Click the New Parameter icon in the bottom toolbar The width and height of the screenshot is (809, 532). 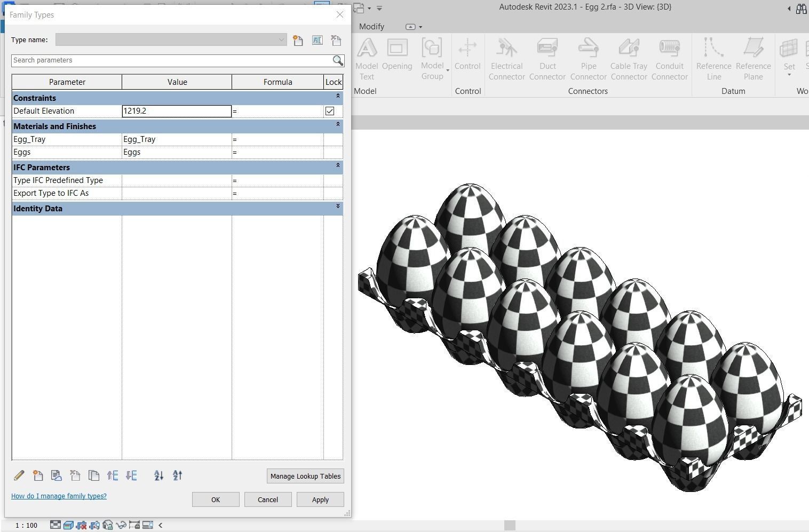(x=38, y=475)
